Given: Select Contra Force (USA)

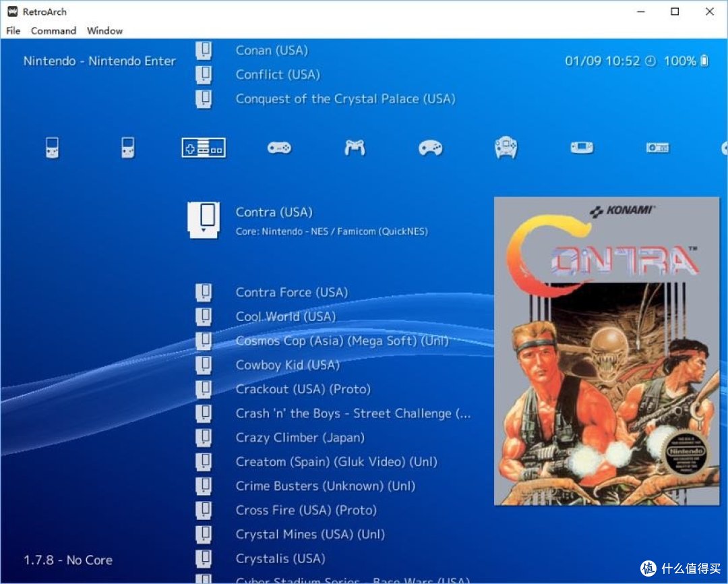Looking at the screenshot, I should [292, 292].
